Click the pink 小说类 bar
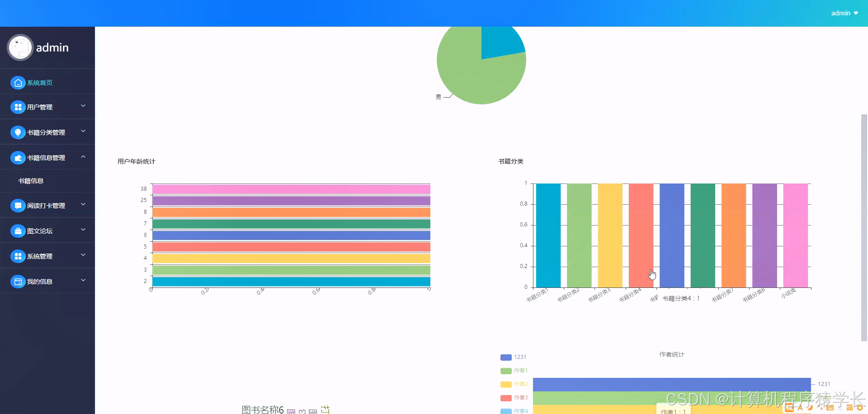 796,235
